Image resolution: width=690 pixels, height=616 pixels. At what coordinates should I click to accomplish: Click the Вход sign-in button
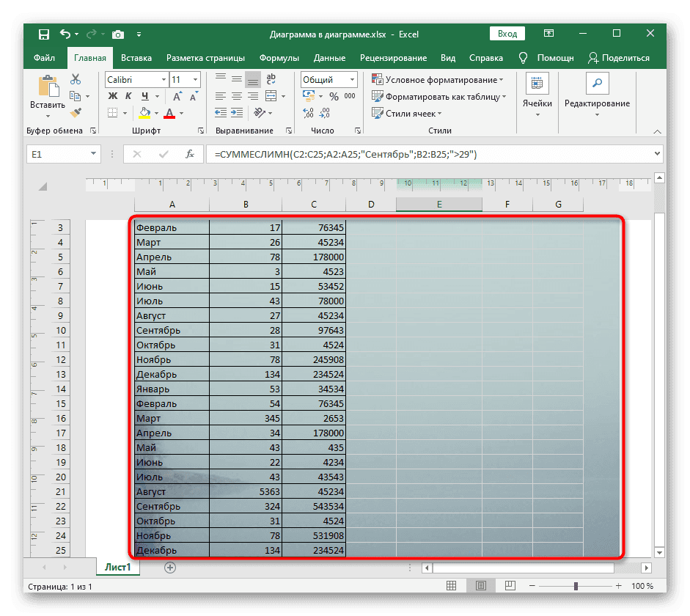pos(507,34)
